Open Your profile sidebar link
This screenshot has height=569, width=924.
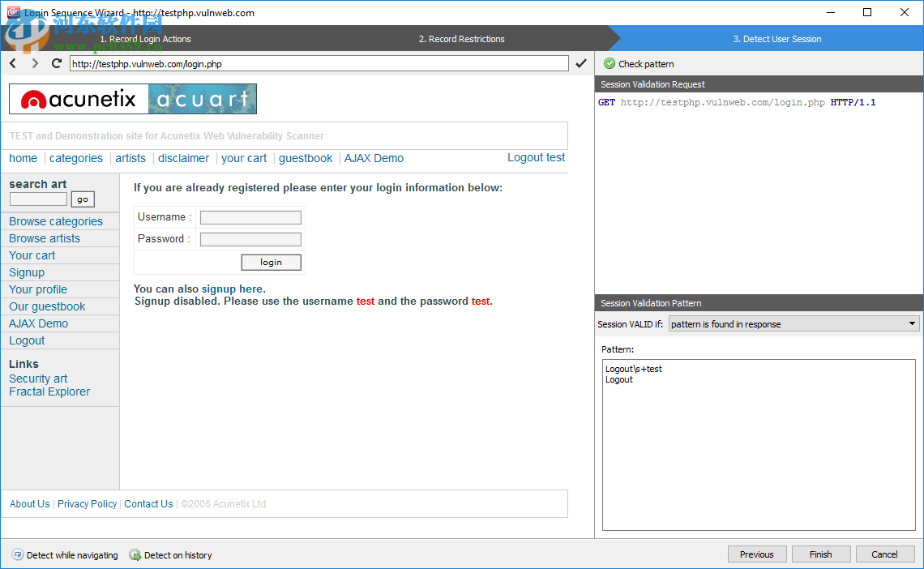click(38, 290)
